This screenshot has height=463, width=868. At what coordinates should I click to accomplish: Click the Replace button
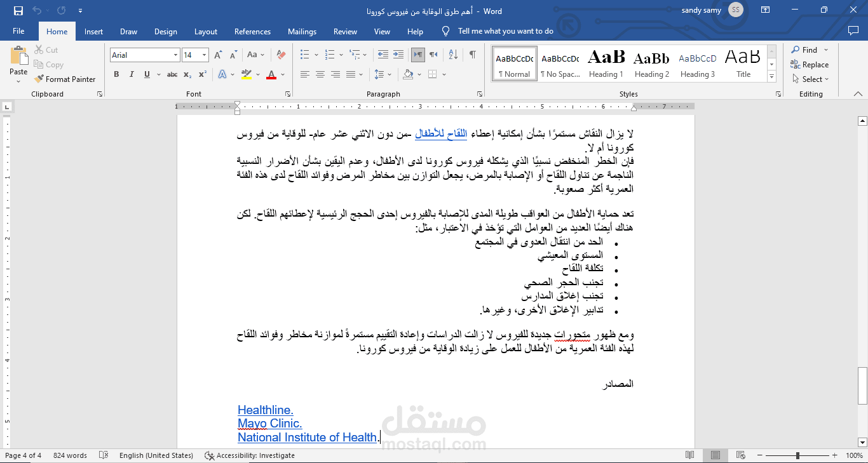[x=810, y=65]
